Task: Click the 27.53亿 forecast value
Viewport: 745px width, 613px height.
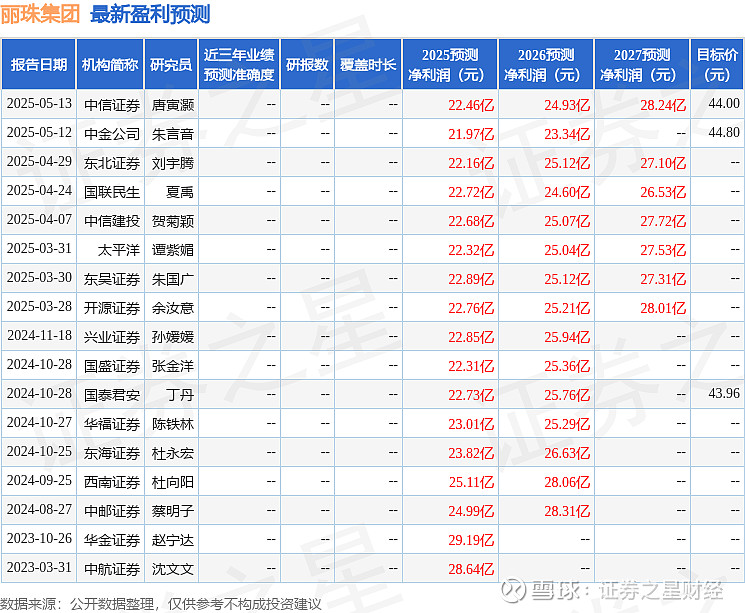Action: [x=663, y=250]
